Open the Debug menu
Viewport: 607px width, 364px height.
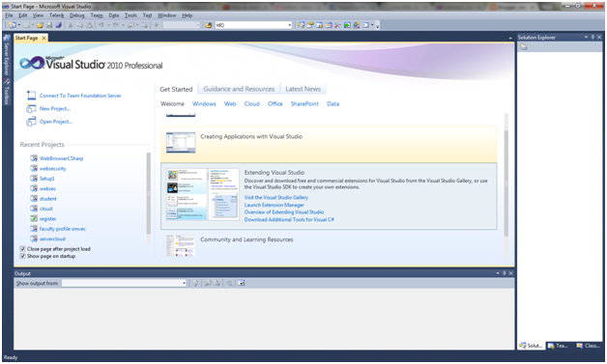point(77,15)
